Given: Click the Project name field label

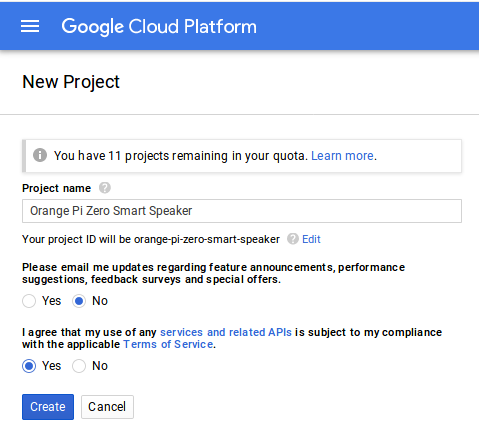Looking at the screenshot, I should [x=56, y=188].
